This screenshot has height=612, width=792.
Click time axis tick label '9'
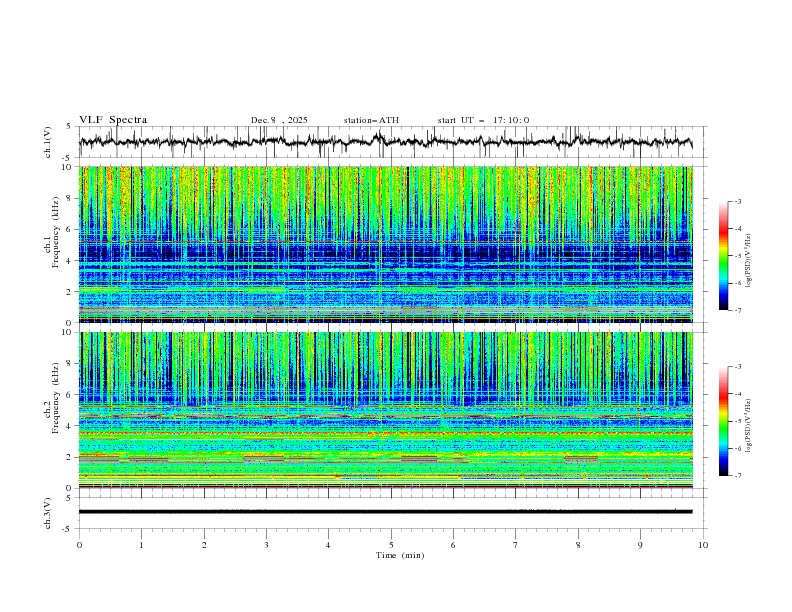pos(640,545)
